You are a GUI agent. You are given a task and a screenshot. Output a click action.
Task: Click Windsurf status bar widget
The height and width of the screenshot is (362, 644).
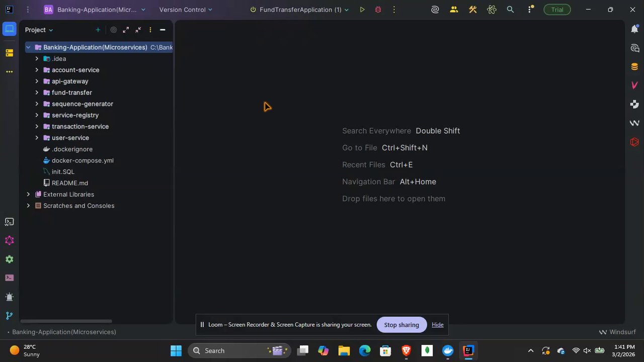coord(617,332)
